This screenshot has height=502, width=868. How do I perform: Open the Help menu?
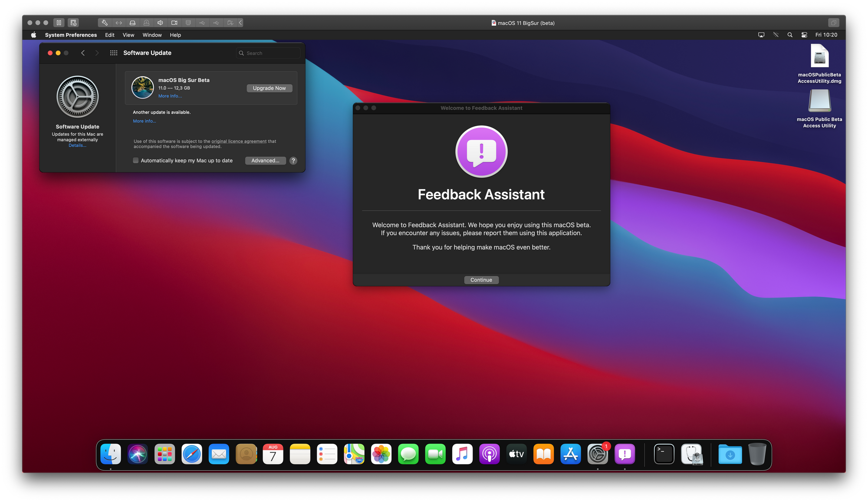(175, 35)
